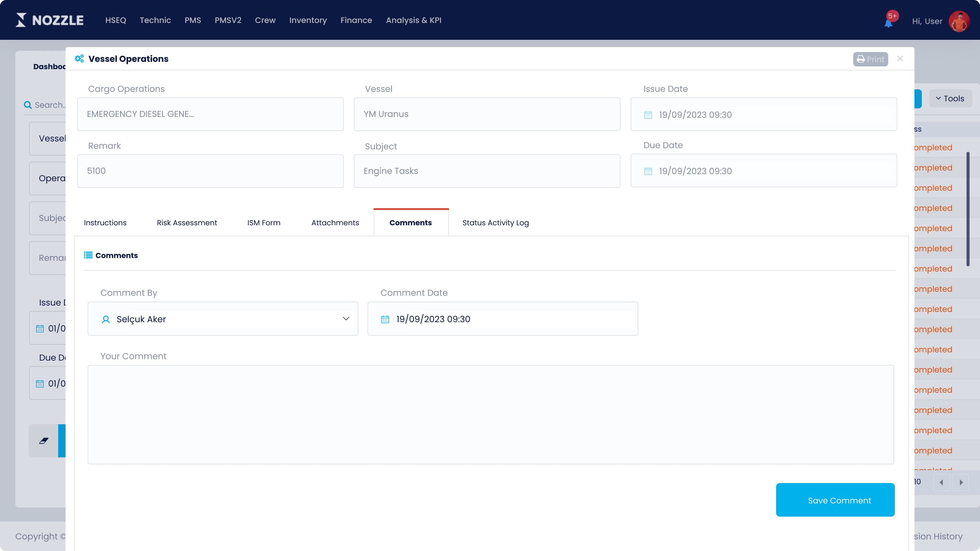Image resolution: width=980 pixels, height=551 pixels.
Task: Click the search magnifier icon in background
Action: (28, 105)
